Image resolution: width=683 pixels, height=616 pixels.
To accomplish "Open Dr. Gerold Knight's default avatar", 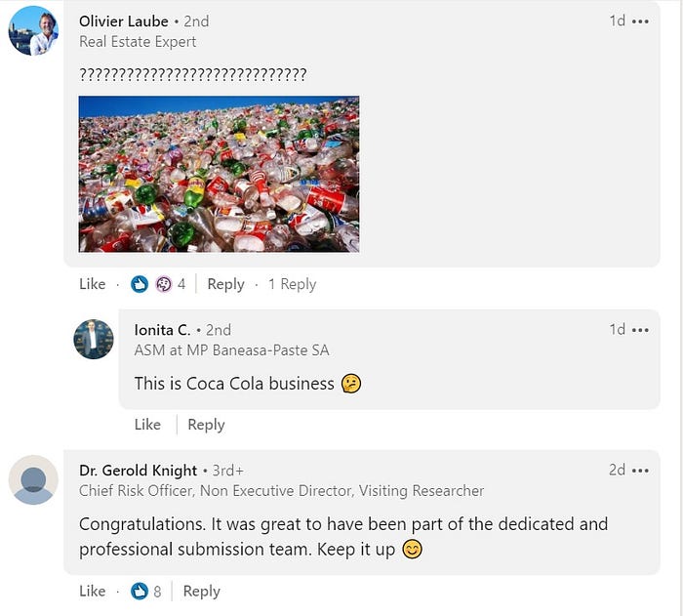I will [33, 480].
